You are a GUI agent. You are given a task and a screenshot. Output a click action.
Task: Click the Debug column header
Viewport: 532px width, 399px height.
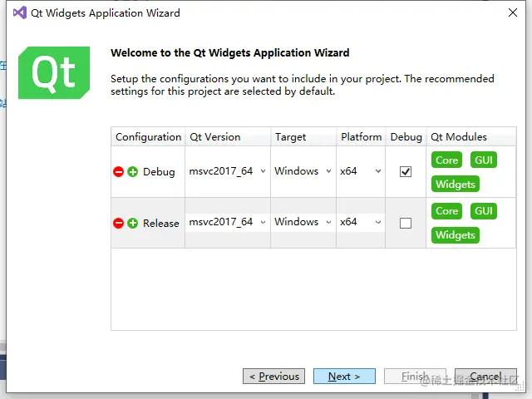click(406, 136)
